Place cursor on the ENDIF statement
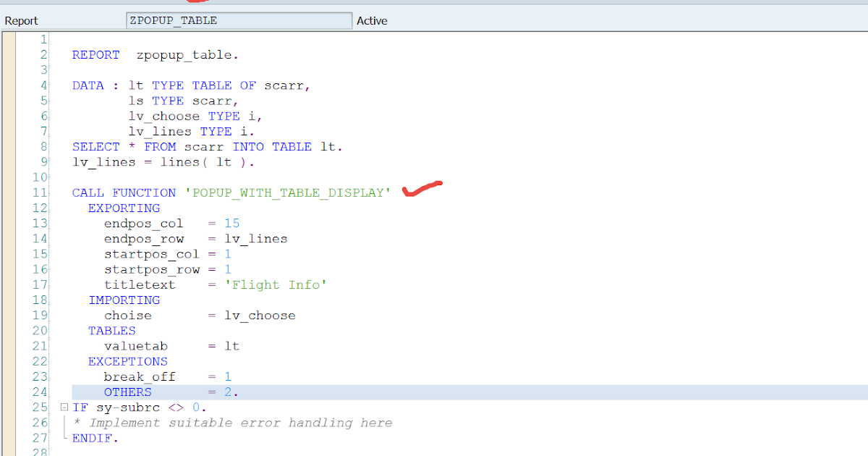Image resolution: width=868 pixels, height=456 pixels. (x=93, y=438)
